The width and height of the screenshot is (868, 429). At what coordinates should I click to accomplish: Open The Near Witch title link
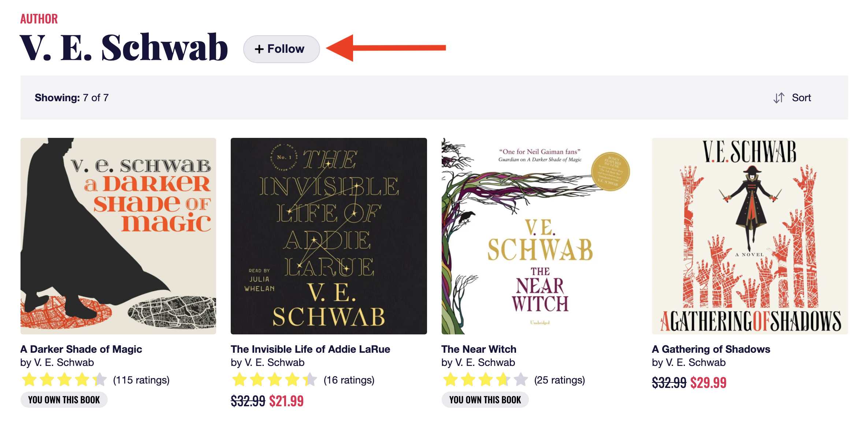click(479, 349)
